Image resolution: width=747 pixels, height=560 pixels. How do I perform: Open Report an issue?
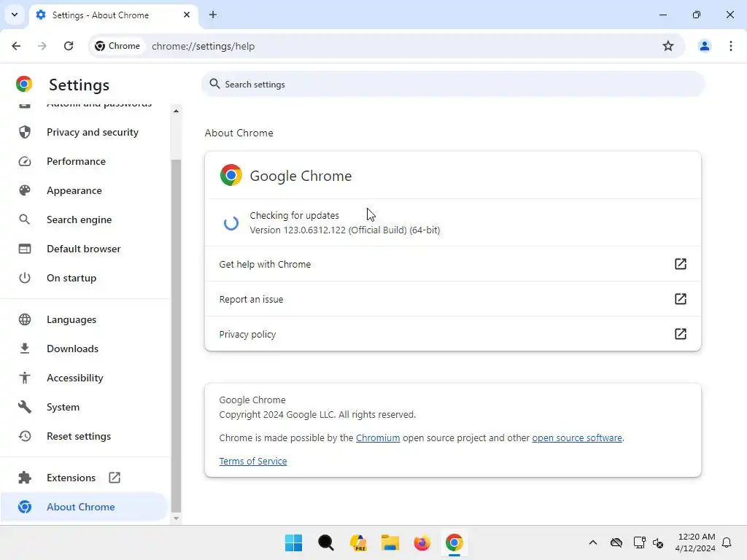click(x=452, y=299)
